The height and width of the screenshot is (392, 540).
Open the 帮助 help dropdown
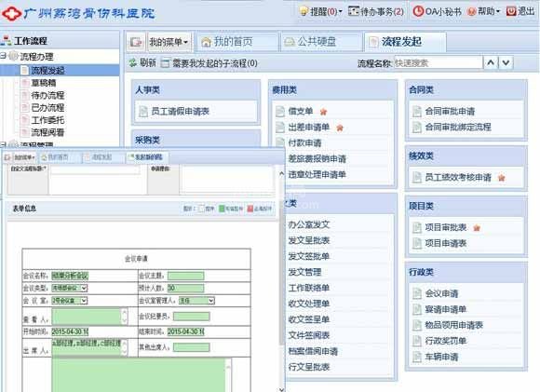tap(484, 11)
